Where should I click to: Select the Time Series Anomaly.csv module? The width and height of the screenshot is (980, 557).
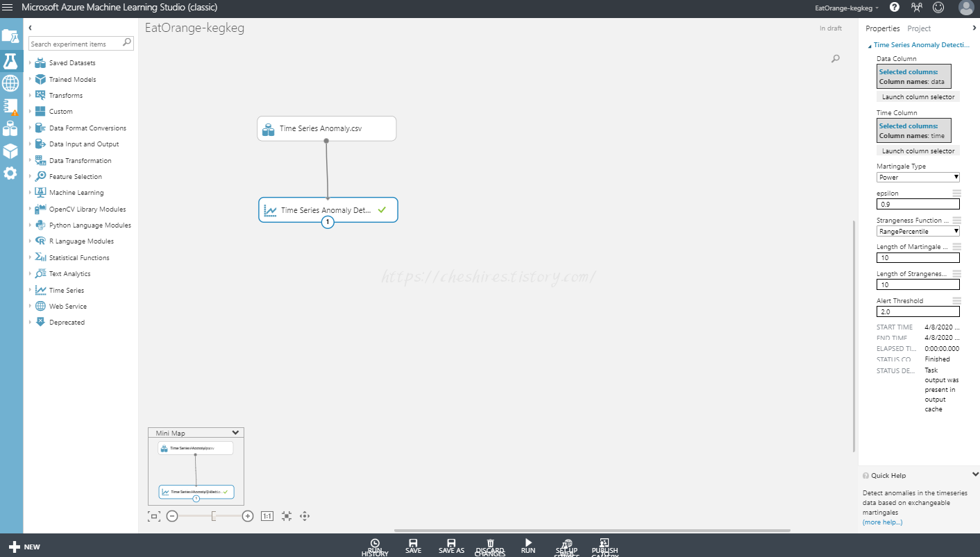coord(327,128)
